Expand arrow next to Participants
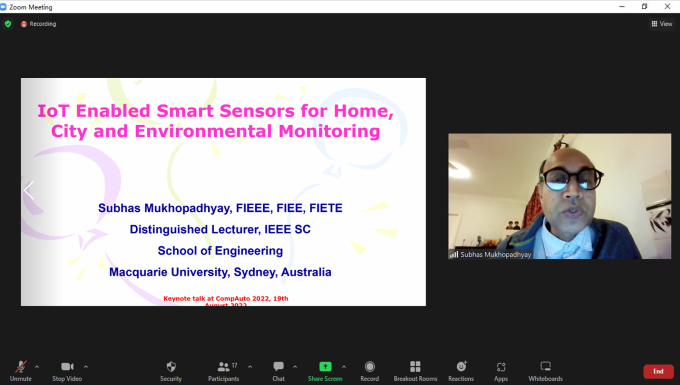The image size is (680, 385). 250,367
